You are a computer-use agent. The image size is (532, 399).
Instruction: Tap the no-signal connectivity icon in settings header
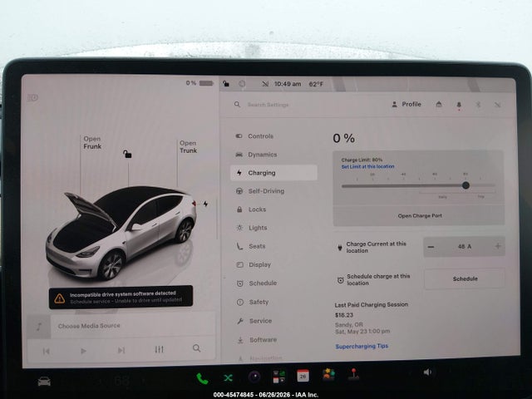(x=497, y=105)
